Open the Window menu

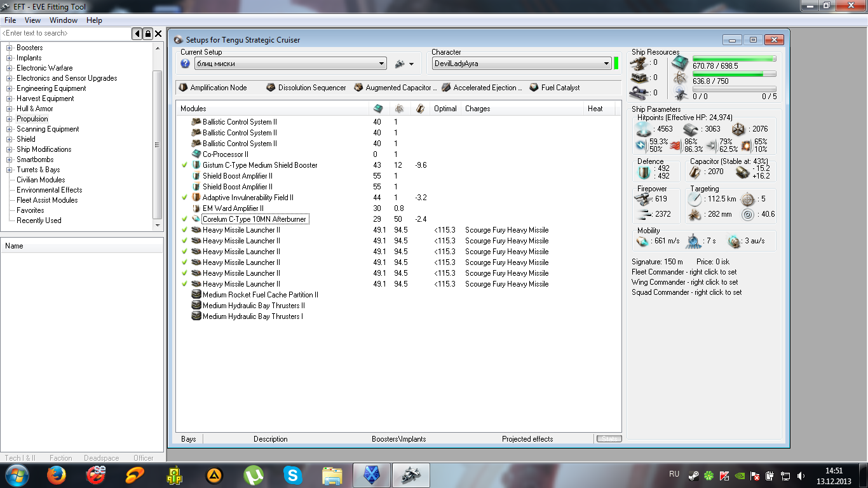64,20
